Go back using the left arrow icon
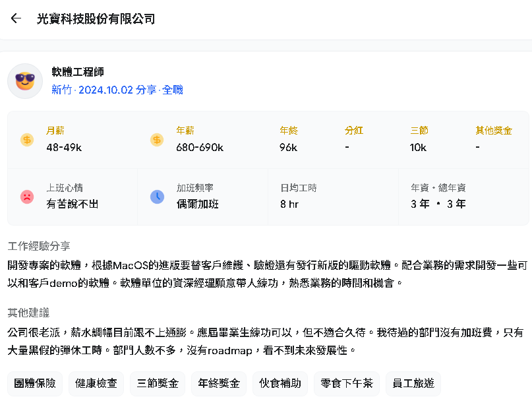 16,18
